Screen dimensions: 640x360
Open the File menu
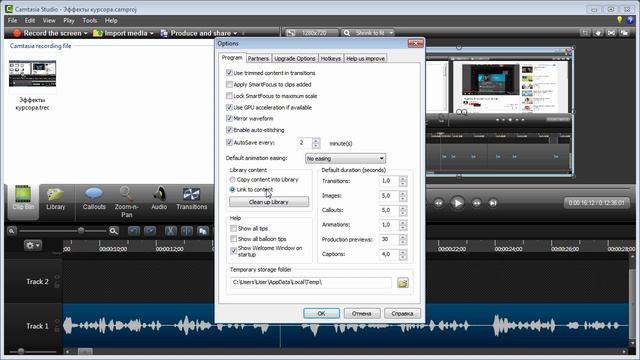pyautogui.click(x=13, y=20)
